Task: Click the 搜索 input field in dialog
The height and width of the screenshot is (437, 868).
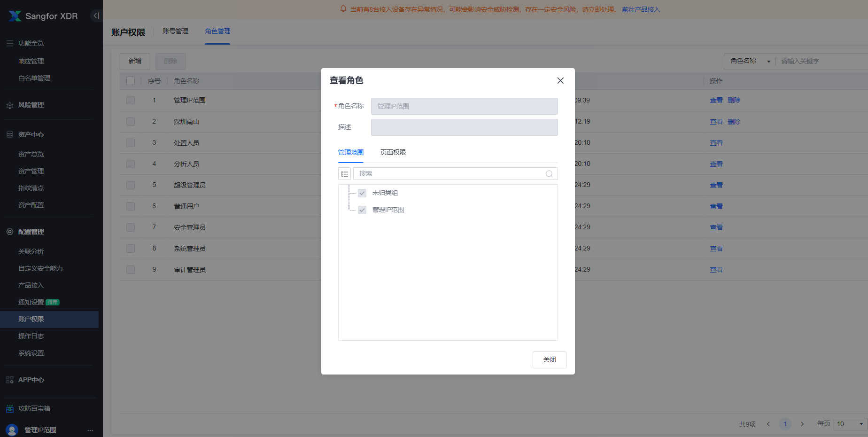Action: 449,174
